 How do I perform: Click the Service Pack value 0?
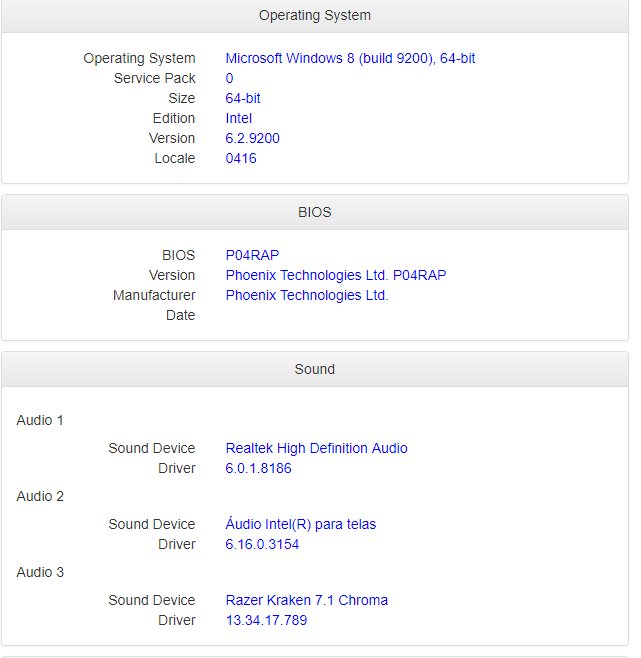tap(229, 78)
